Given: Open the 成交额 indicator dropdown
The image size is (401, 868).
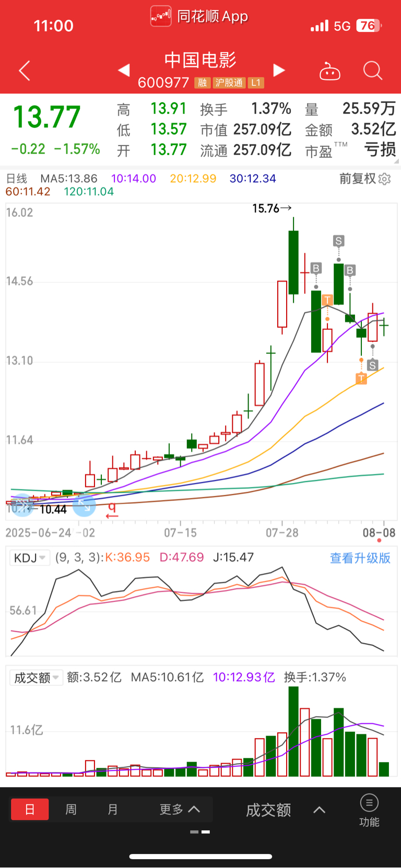Looking at the screenshot, I should pyautogui.click(x=37, y=677).
